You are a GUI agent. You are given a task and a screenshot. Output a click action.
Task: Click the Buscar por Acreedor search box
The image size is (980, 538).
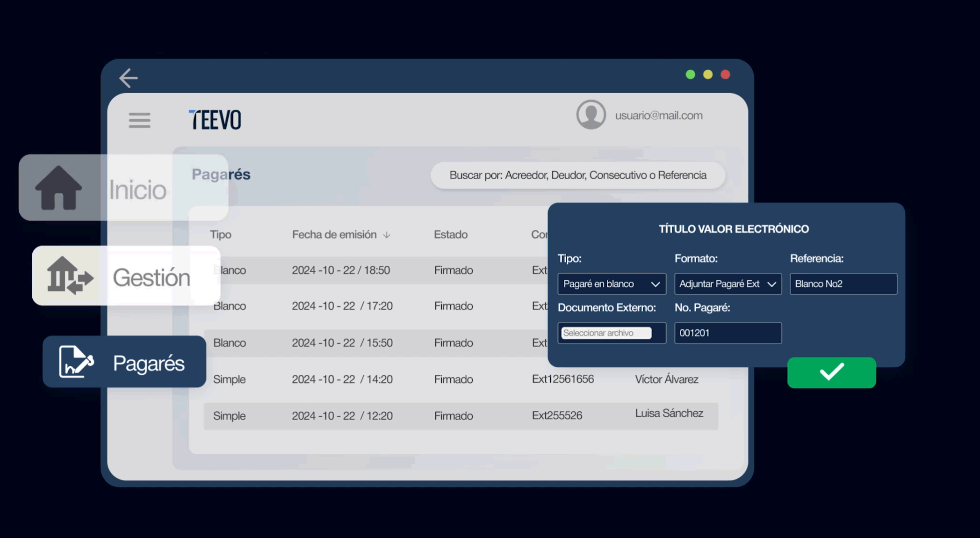point(577,175)
